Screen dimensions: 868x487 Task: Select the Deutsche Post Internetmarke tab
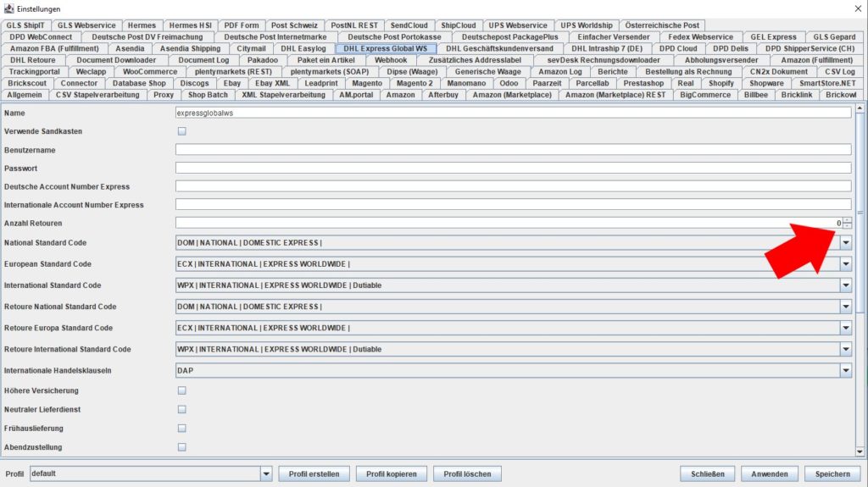point(275,37)
